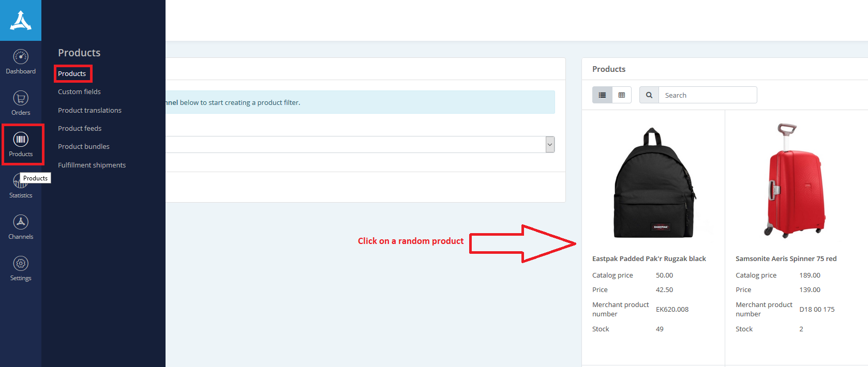Screen dimensions: 868x367
Task: Click the Products submenu heading
Action: point(79,53)
